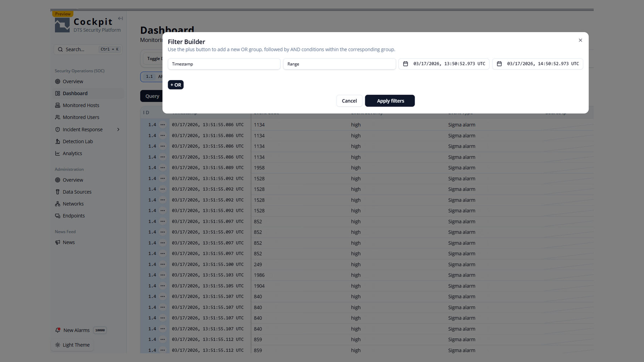Viewport: 644px width, 362px height.
Task: Switch to Light Theme
Action: click(x=72, y=345)
